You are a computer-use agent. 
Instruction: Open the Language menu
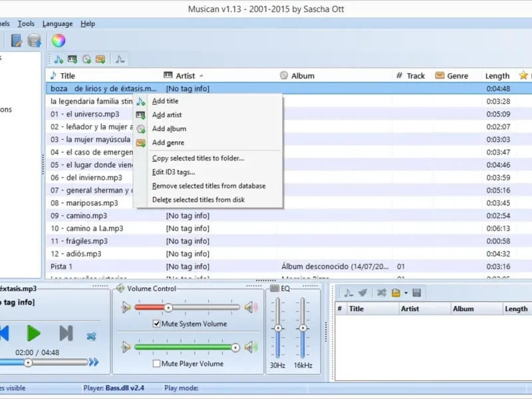(57, 23)
